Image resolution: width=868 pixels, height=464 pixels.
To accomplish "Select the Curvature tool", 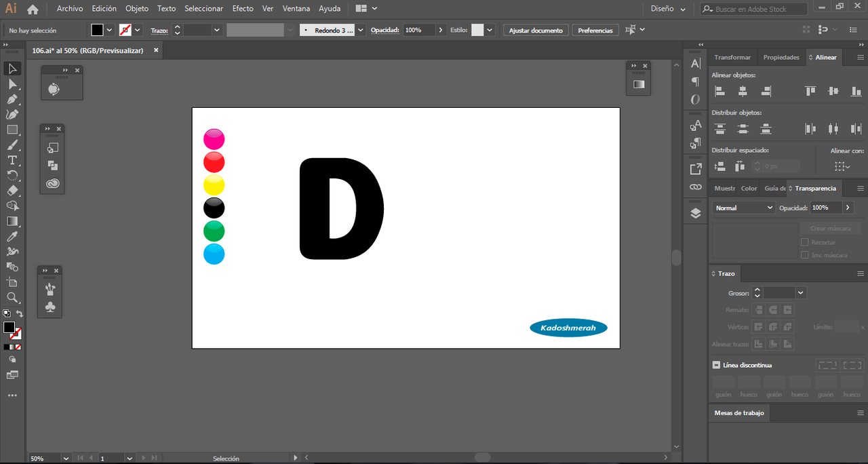I will pos(12,115).
